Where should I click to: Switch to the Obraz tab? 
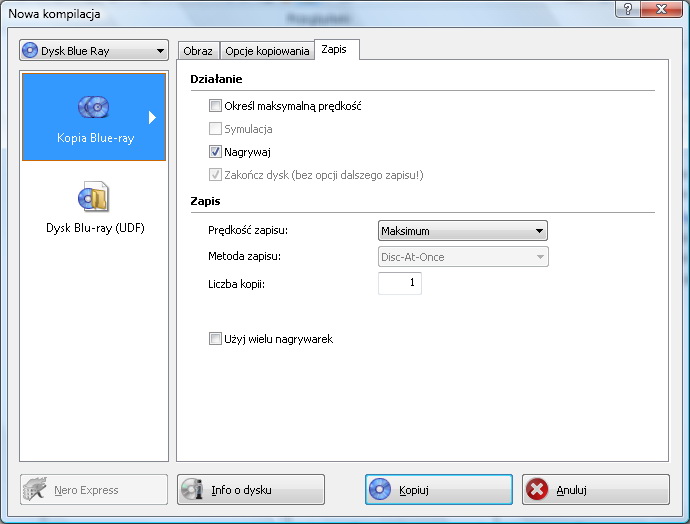click(x=198, y=51)
